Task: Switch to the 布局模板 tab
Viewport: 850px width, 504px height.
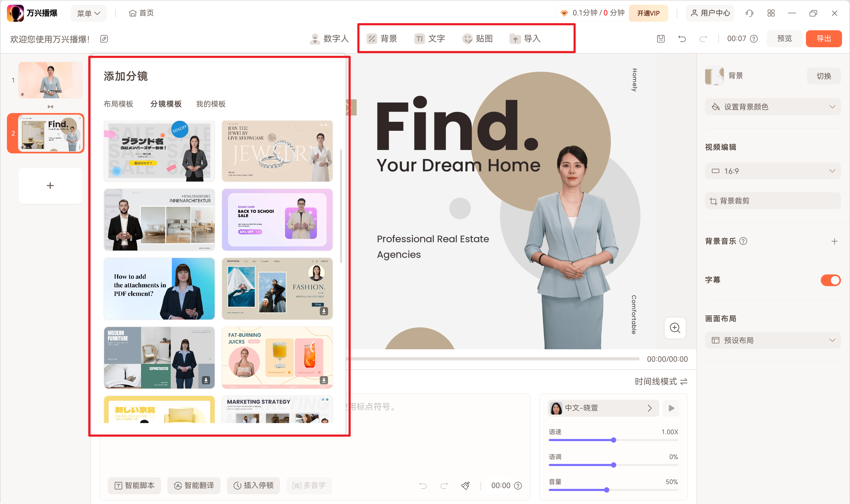Action: point(118,104)
